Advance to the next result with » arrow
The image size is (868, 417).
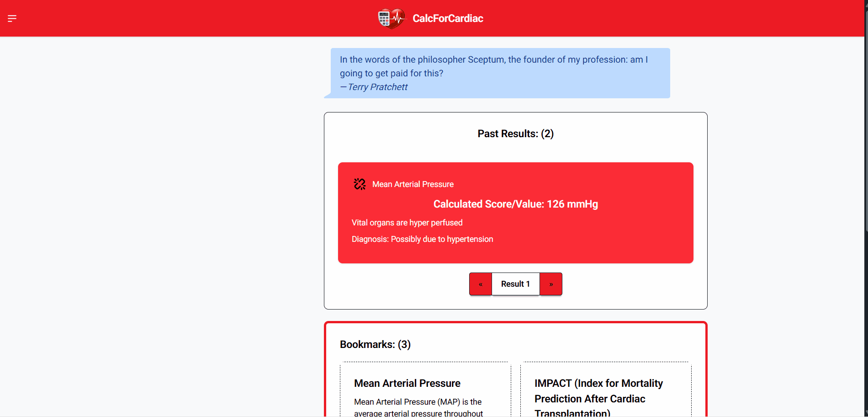coord(551,284)
